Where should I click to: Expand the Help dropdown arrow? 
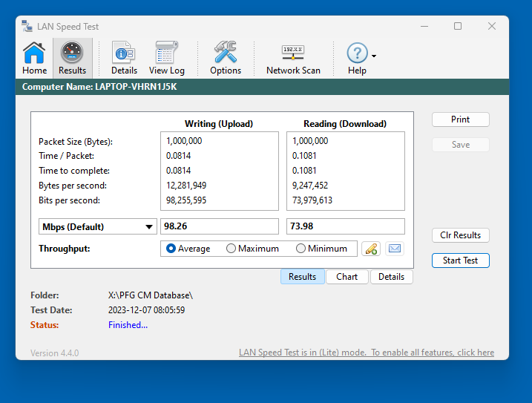[x=374, y=56]
